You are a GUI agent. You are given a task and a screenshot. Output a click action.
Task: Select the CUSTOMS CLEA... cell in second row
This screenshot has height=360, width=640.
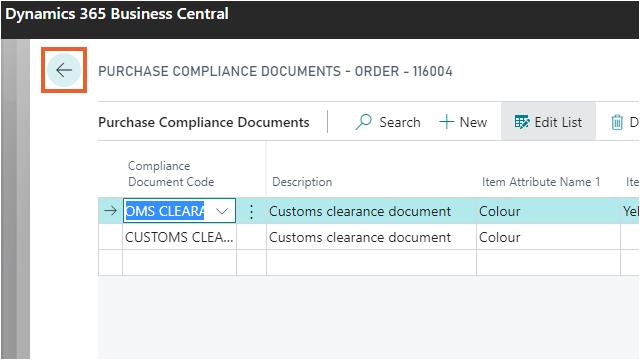[x=179, y=237]
